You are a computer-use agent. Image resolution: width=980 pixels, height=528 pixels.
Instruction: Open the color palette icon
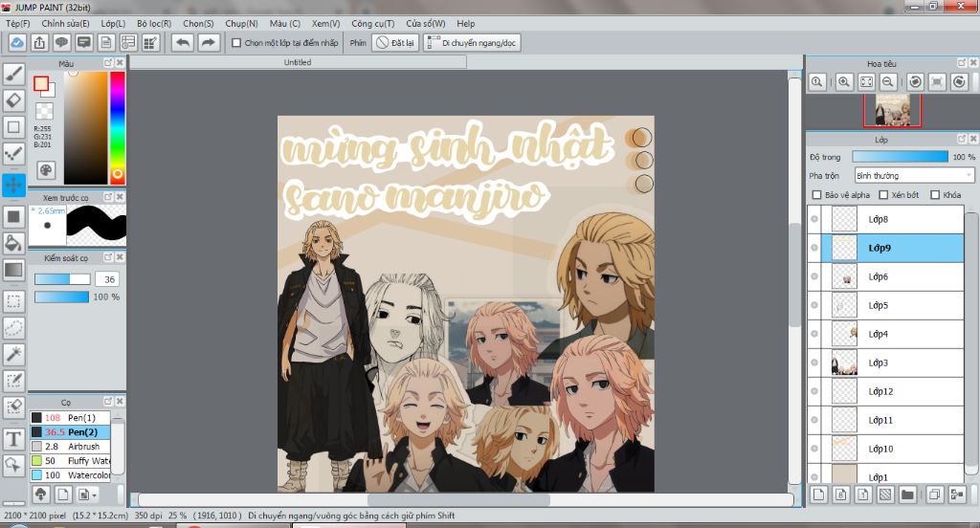click(x=46, y=170)
